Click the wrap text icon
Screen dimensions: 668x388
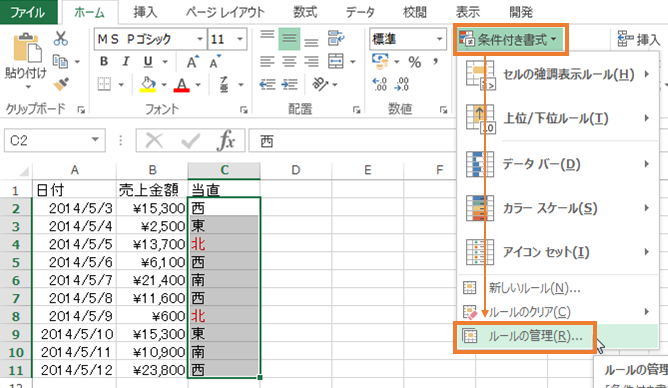click(x=336, y=38)
